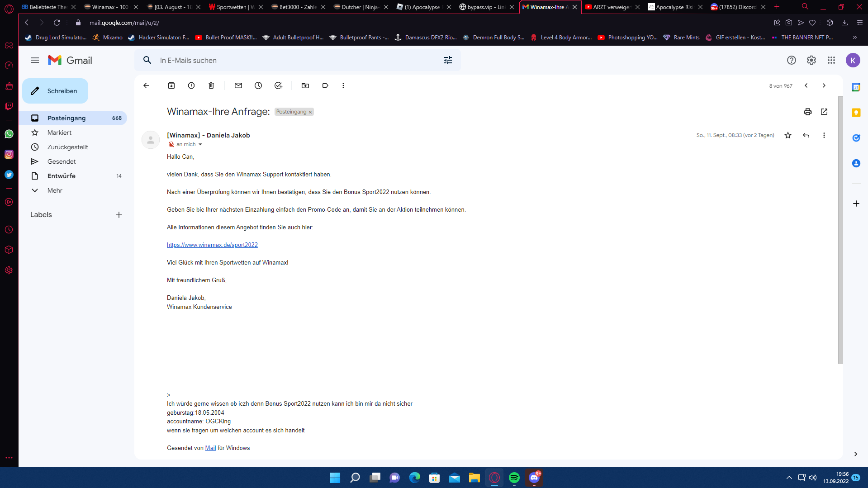868x488 pixels.
Task: Toggle the Gmail main menu hamburger
Action: point(35,60)
